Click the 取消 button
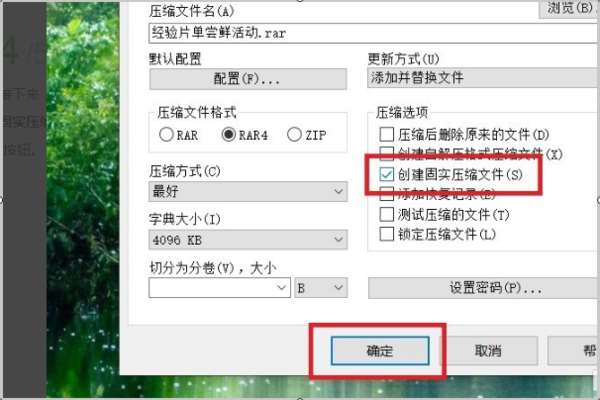This screenshot has width=600, height=400. pos(488,351)
